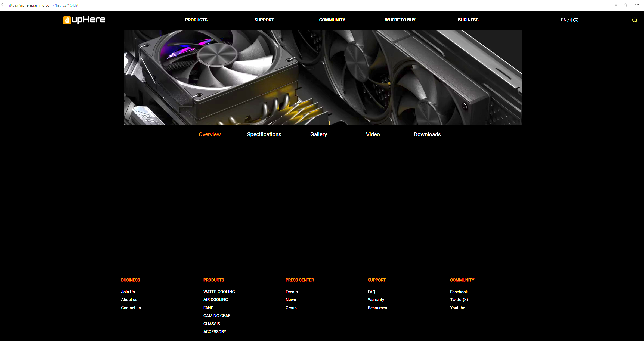Open the PRODUCTS navigation menu

196,20
